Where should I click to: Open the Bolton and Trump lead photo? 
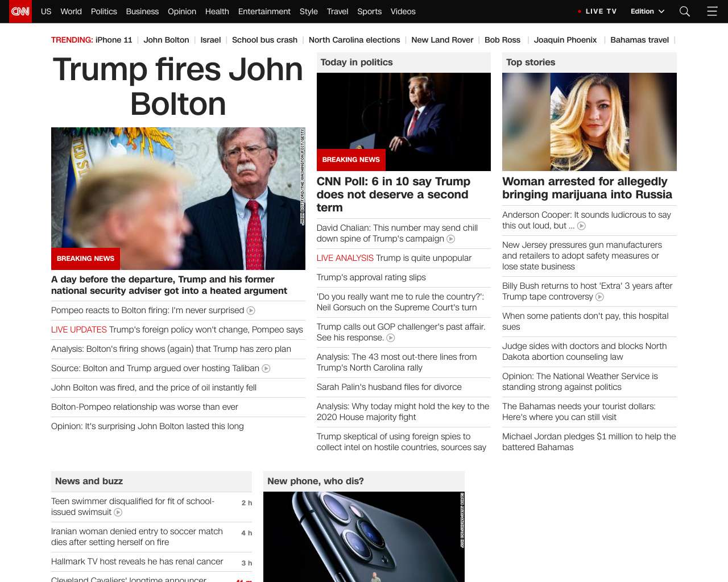pos(178,198)
